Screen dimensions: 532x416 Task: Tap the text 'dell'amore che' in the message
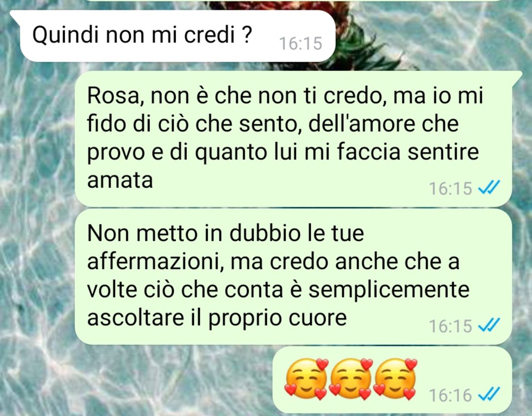coord(384,123)
